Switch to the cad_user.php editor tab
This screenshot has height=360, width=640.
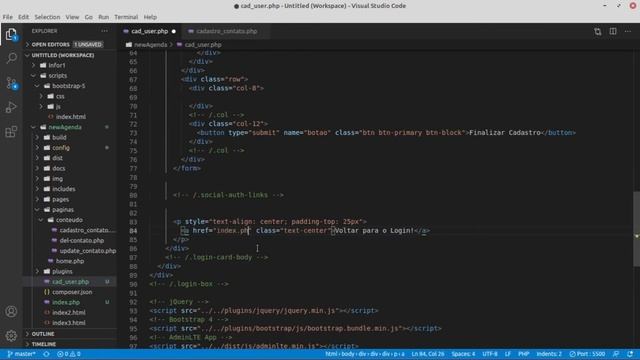(x=149, y=31)
